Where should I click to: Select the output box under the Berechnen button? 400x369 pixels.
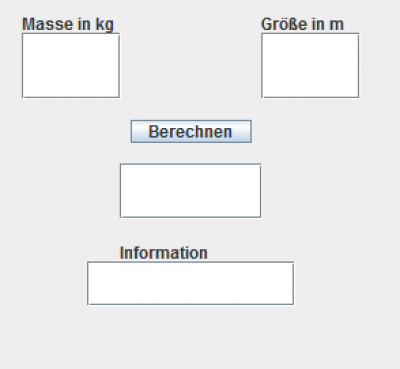click(191, 191)
